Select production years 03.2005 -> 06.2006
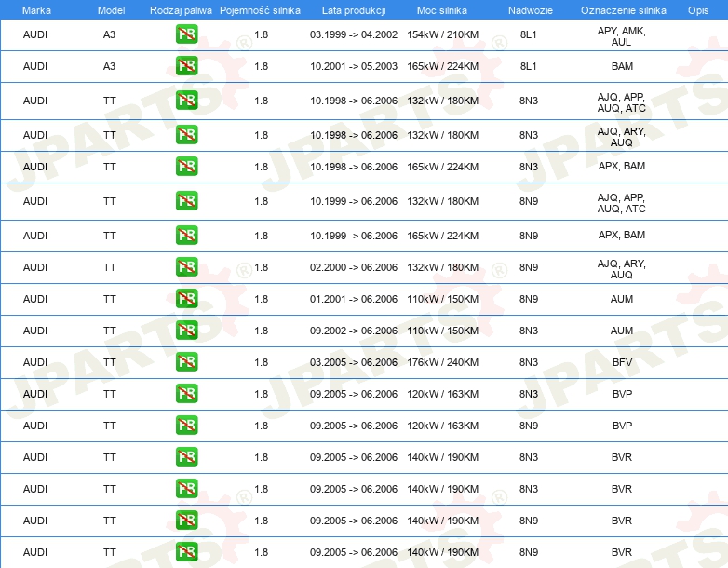The image size is (728, 568). [x=354, y=362]
